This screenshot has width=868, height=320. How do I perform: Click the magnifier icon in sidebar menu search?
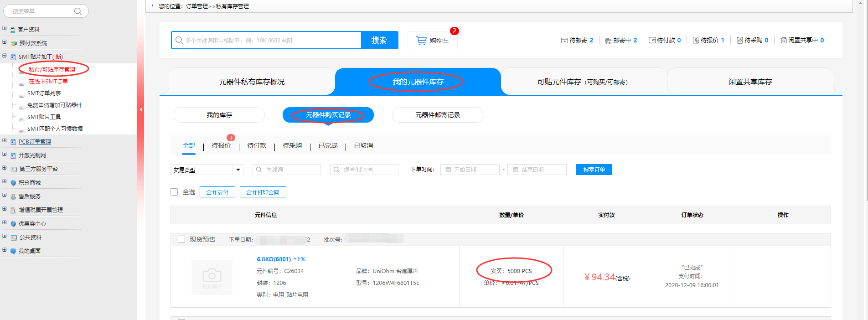(78, 11)
